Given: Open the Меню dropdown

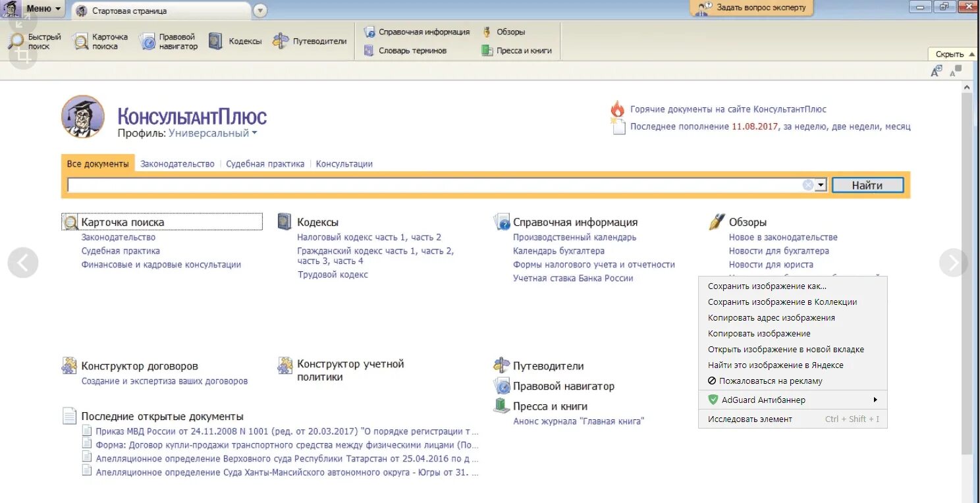Looking at the screenshot, I should [43, 9].
